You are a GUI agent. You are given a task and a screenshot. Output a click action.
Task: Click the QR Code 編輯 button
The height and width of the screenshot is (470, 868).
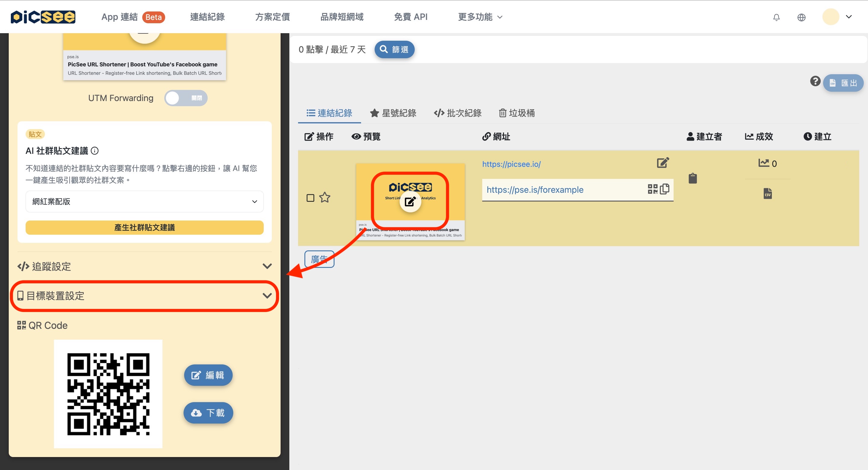point(208,375)
